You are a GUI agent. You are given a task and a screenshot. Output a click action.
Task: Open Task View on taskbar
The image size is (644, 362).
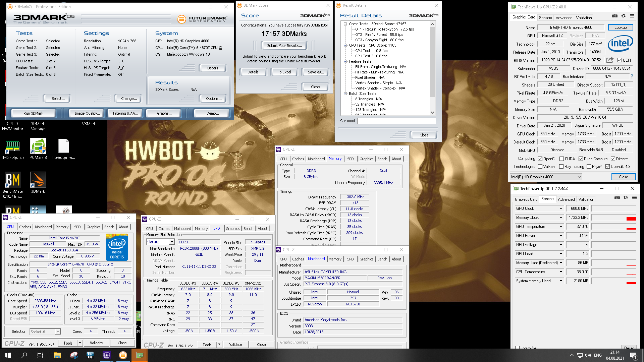[40, 355]
